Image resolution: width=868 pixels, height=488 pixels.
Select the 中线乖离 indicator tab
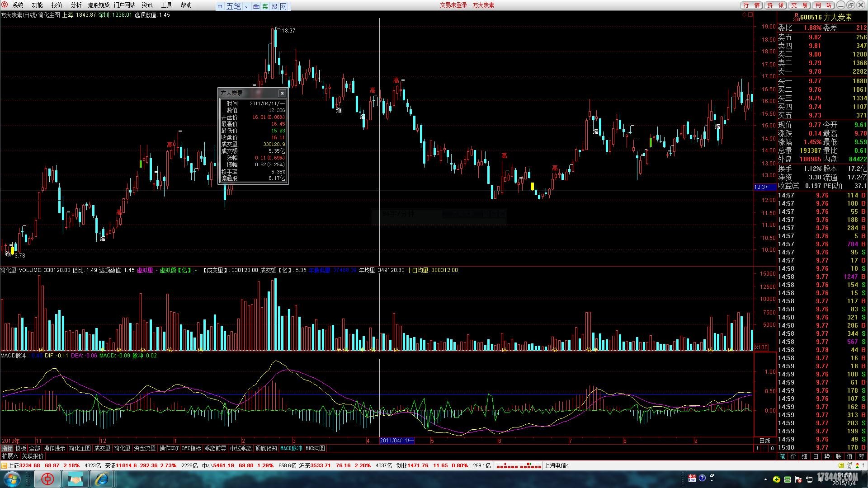241,448
